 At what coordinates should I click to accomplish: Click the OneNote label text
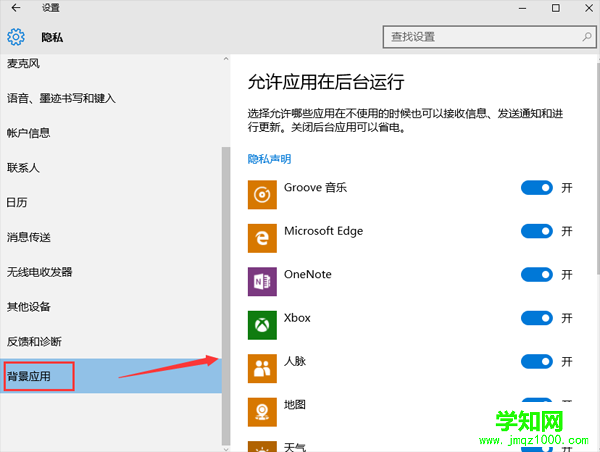(308, 274)
